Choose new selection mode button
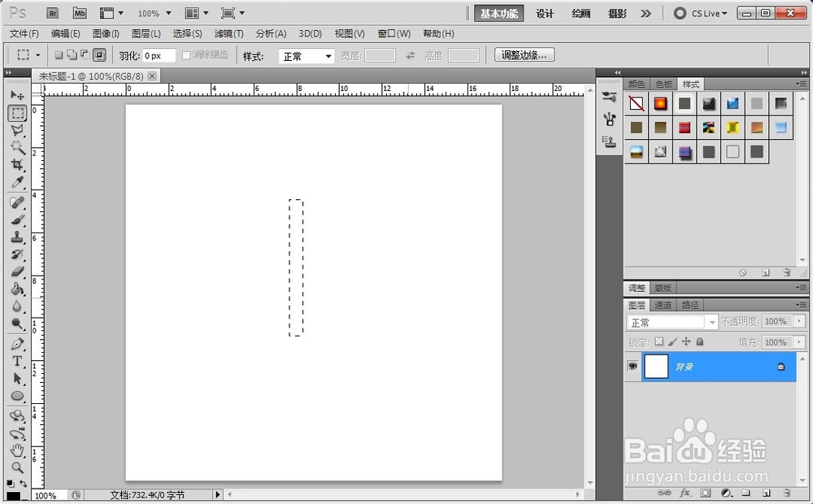The image size is (813, 504). [59, 54]
